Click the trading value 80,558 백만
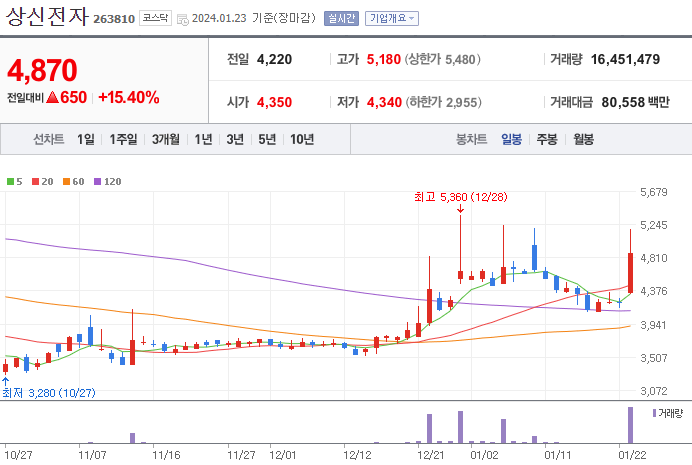The height and width of the screenshot is (465, 692). coord(636,102)
